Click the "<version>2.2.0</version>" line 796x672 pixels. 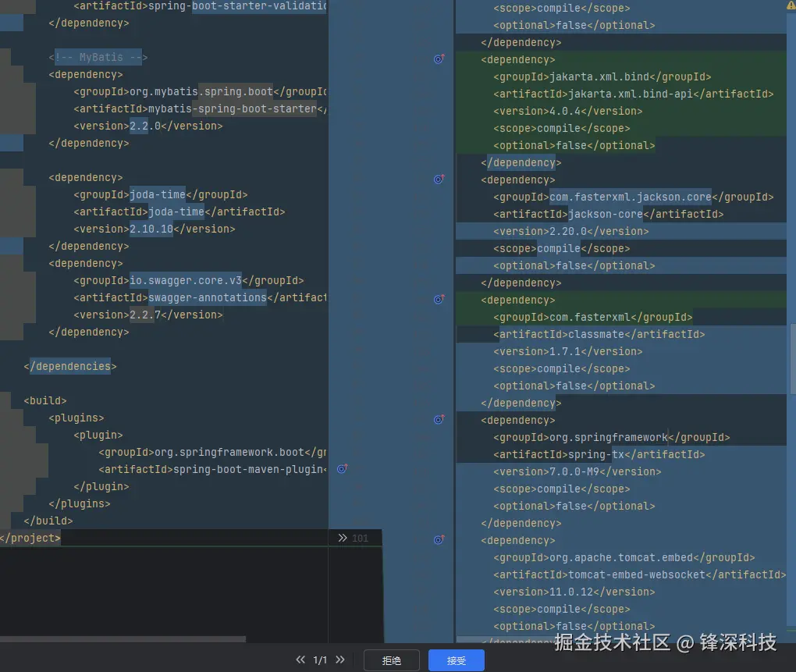148,126
